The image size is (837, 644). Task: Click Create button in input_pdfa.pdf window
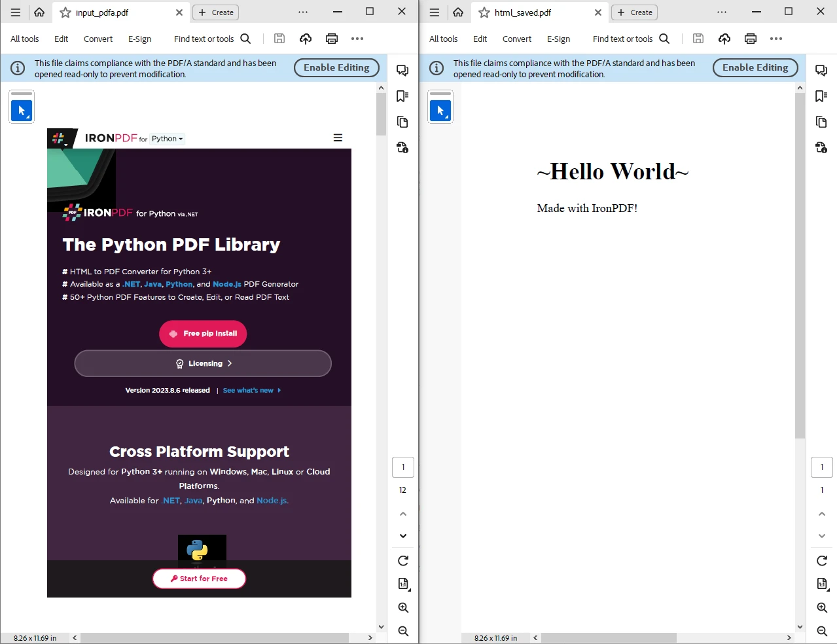tap(216, 12)
